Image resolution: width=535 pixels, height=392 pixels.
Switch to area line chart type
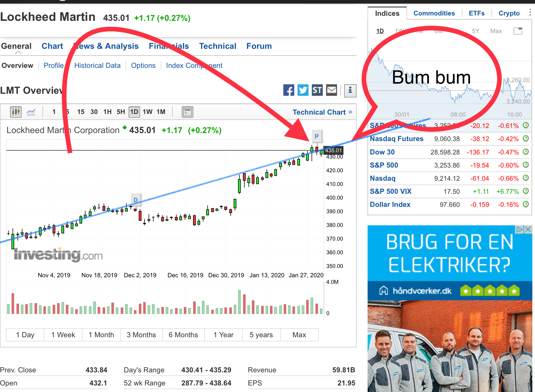[31, 112]
